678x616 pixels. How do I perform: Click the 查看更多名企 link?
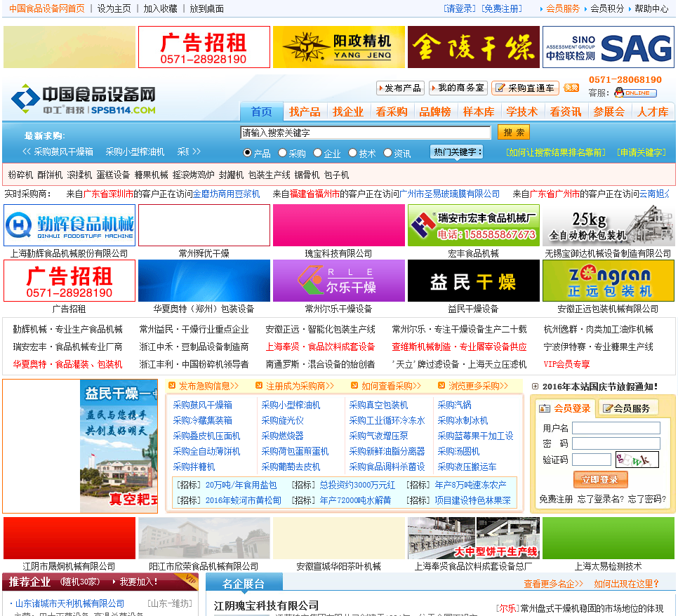(554, 584)
